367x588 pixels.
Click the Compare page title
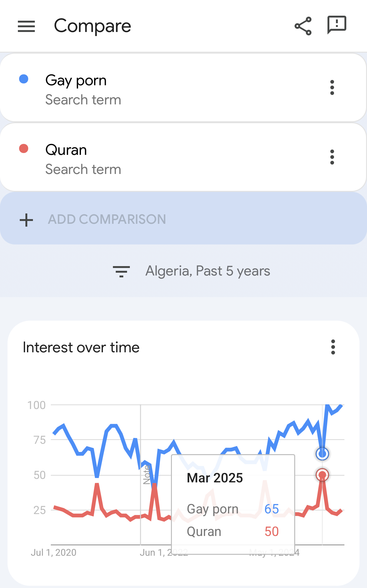coord(93,26)
